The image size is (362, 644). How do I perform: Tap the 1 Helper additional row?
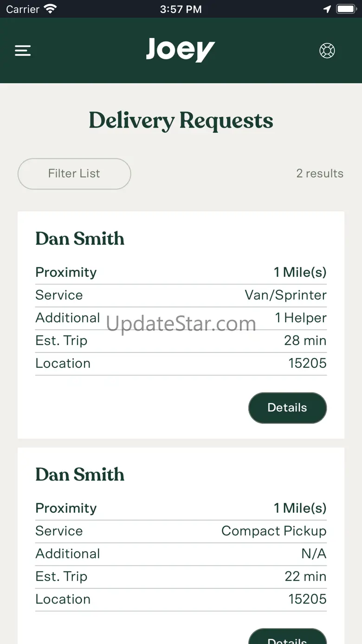[181, 318]
